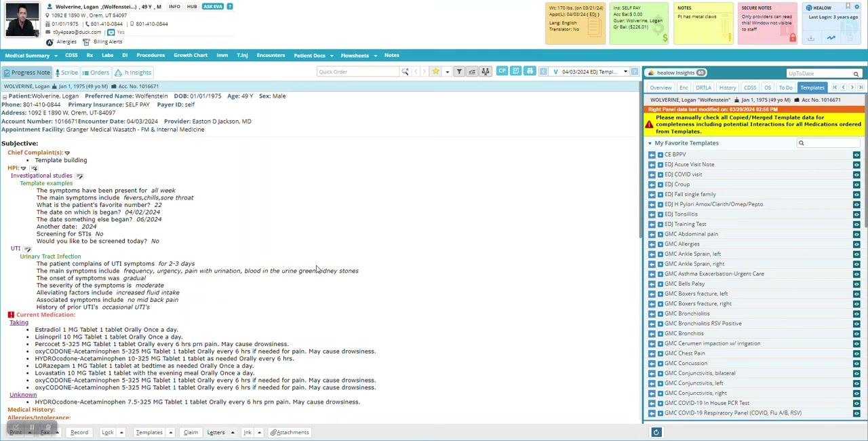Open the Chief Complaint(s) dropdown arrow
The width and height of the screenshot is (868, 441).
point(67,153)
